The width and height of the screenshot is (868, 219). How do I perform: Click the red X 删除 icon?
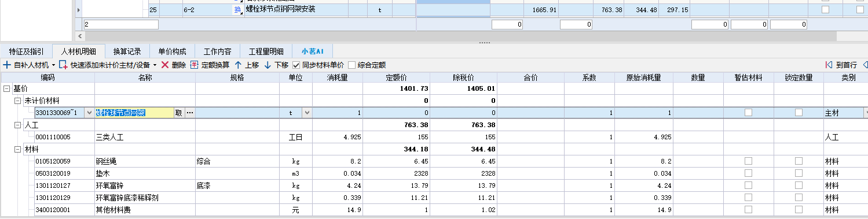[165, 65]
